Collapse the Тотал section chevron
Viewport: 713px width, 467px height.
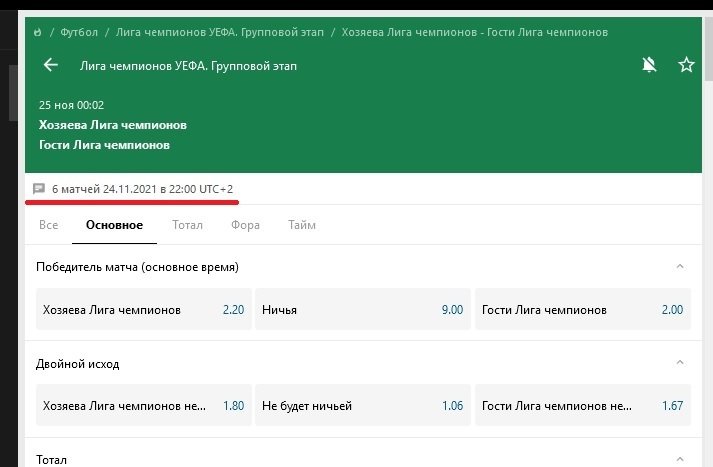(x=680, y=458)
